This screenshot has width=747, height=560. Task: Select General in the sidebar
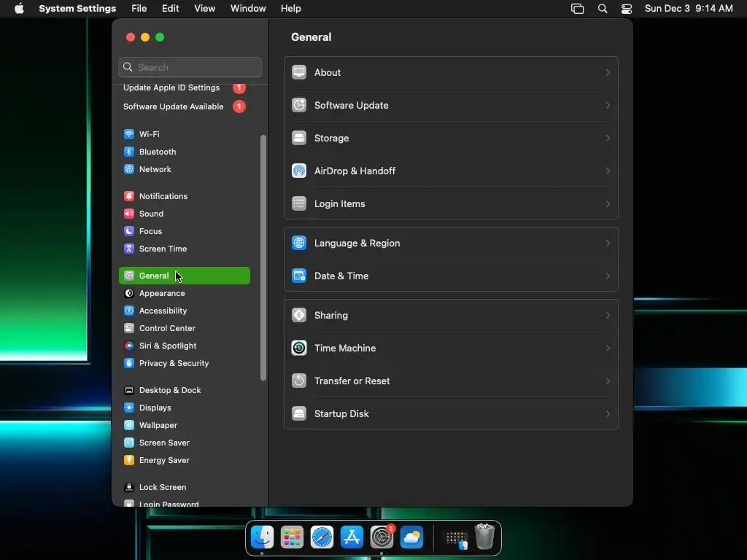(185, 276)
